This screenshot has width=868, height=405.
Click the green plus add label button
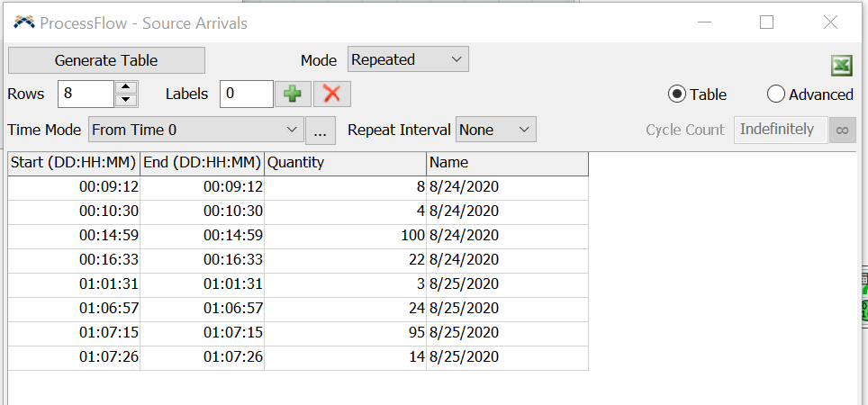pos(292,94)
